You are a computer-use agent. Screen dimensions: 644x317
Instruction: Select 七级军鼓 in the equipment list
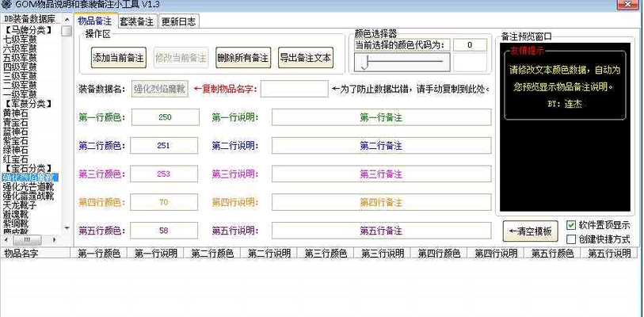[x=19, y=39]
